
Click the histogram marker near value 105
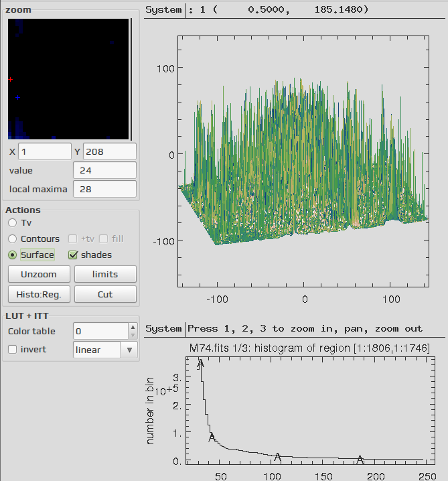click(277, 457)
